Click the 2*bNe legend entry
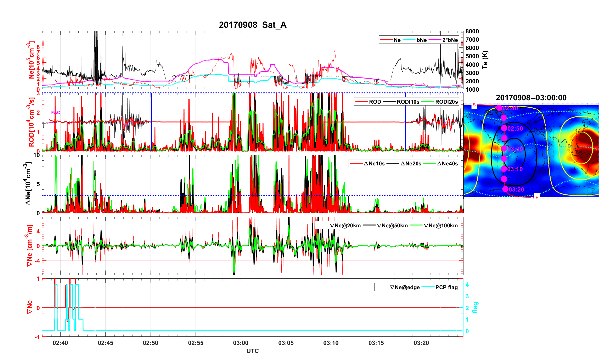 pyautogui.click(x=450, y=40)
